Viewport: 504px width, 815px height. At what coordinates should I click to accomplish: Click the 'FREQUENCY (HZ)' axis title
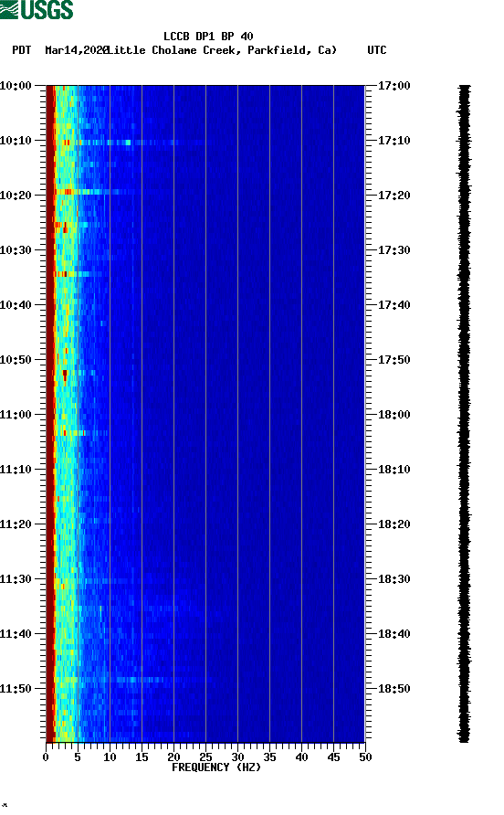tap(216, 767)
